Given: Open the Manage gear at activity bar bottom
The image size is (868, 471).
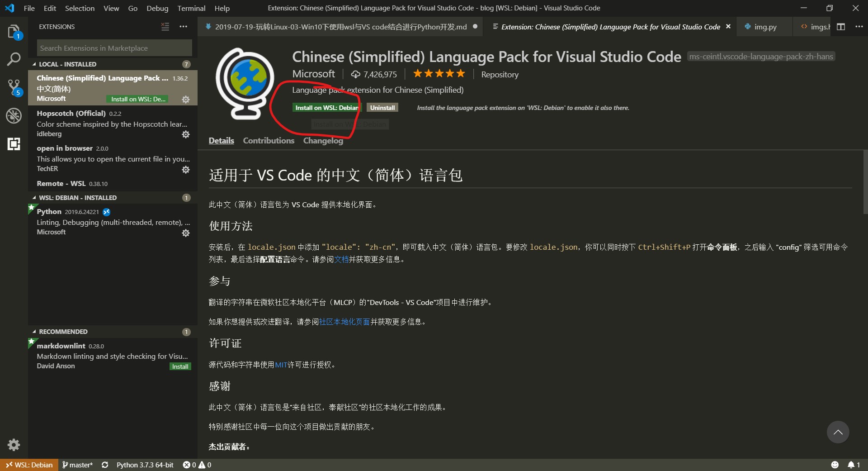Looking at the screenshot, I should (x=14, y=445).
